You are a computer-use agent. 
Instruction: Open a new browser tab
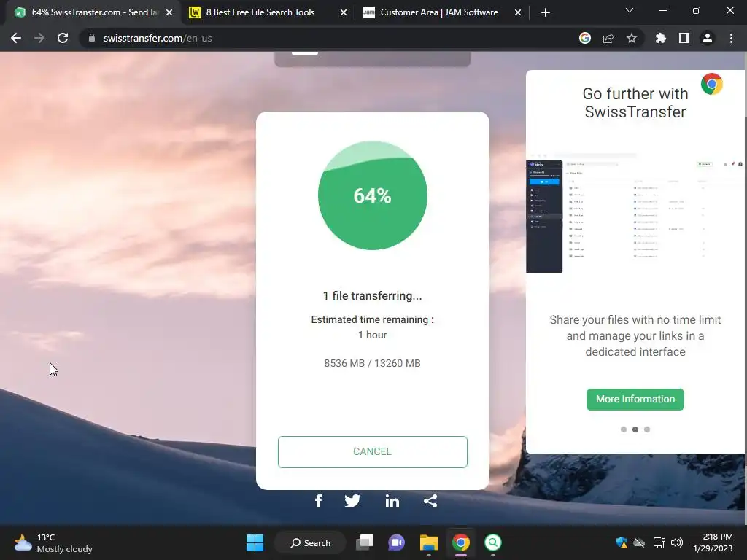[x=546, y=12]
